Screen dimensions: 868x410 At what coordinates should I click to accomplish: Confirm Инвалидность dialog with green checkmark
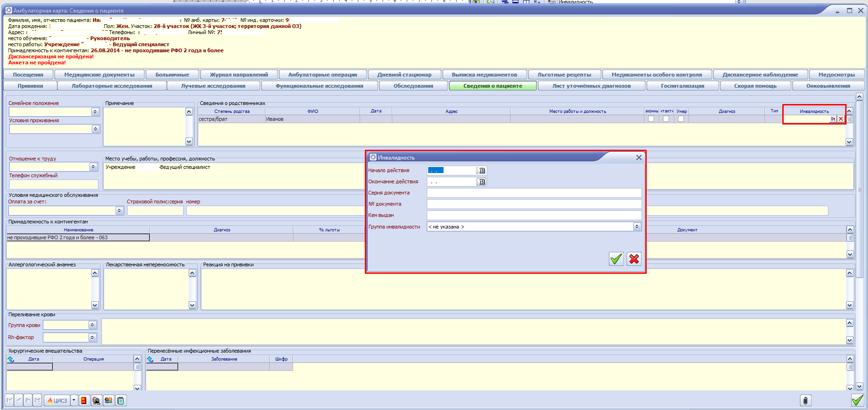tap(616, 259)
